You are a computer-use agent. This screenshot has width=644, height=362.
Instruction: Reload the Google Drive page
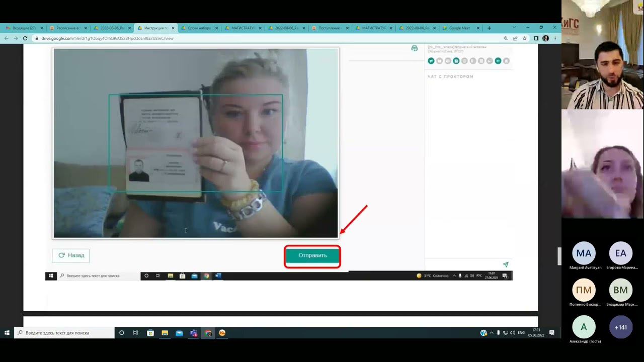coord(25,38)
